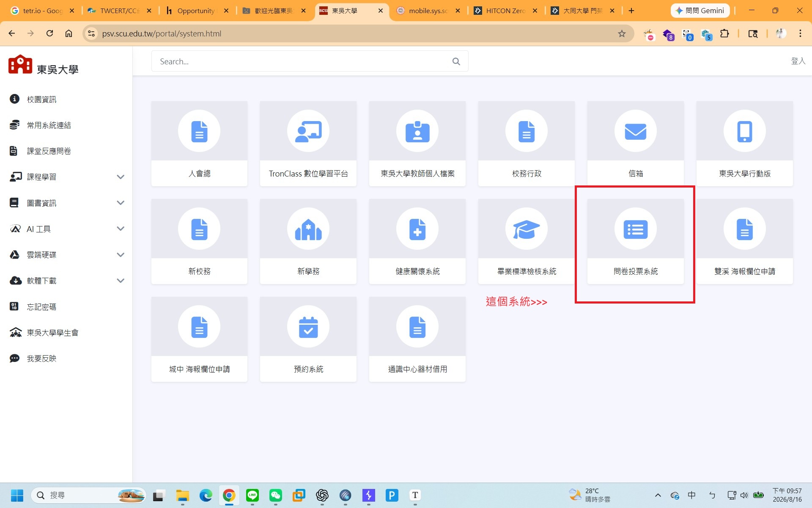
Task: Switch to the tetr.io Google tab
Action: [x=42, y=11]
